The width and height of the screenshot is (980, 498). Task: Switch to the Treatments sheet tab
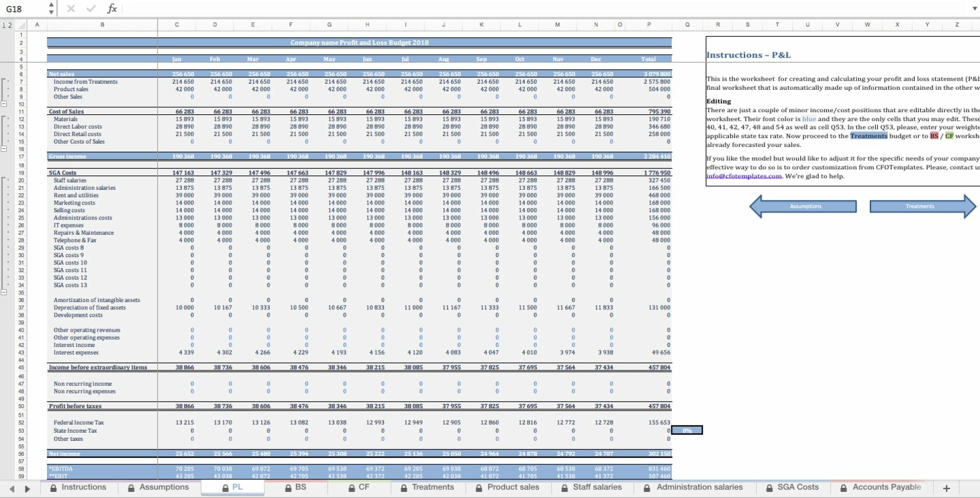428,487
